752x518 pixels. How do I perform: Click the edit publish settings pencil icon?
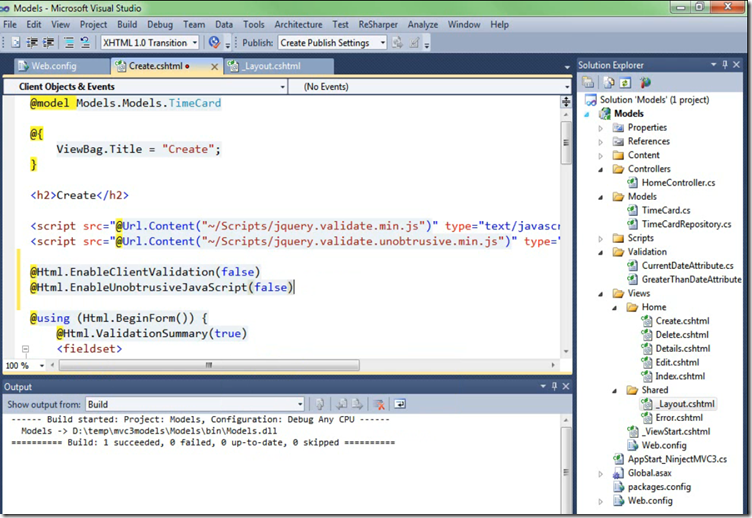(x=414, y=43)
